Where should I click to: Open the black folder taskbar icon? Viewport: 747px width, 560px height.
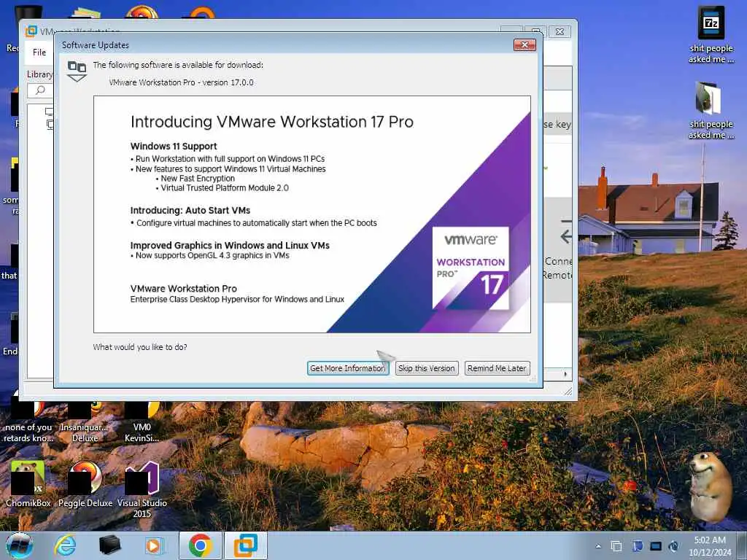pos(109,545)
